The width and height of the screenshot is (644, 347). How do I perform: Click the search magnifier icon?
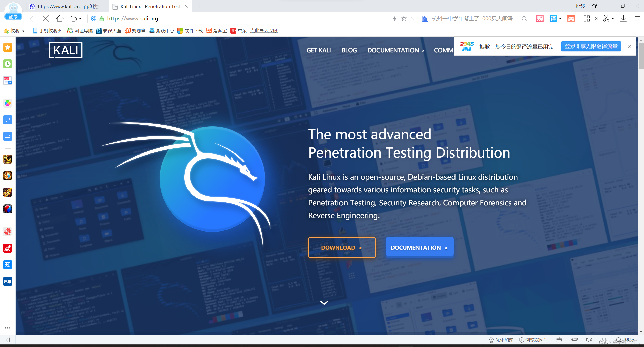click(524, 18)
